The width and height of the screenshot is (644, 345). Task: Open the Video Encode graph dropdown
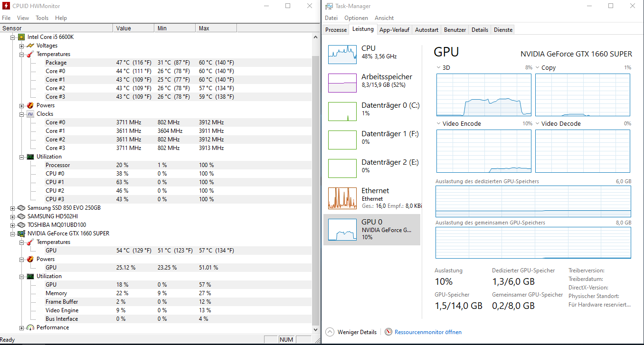tap(438, 123)
